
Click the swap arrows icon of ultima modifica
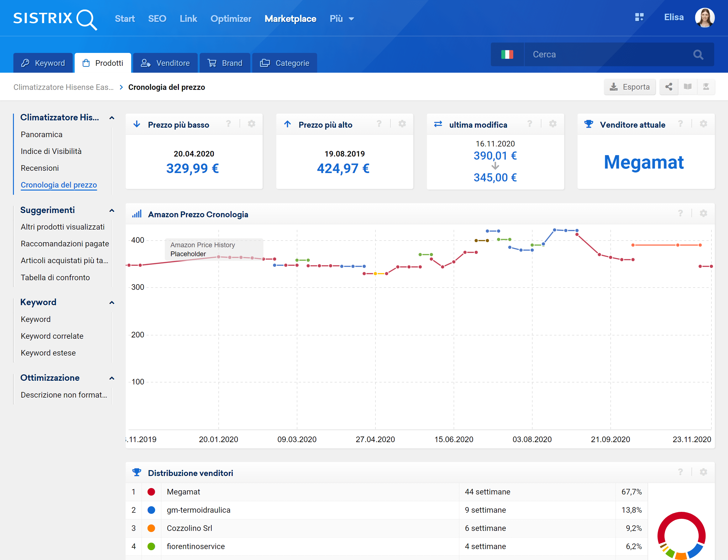(438, 124)
